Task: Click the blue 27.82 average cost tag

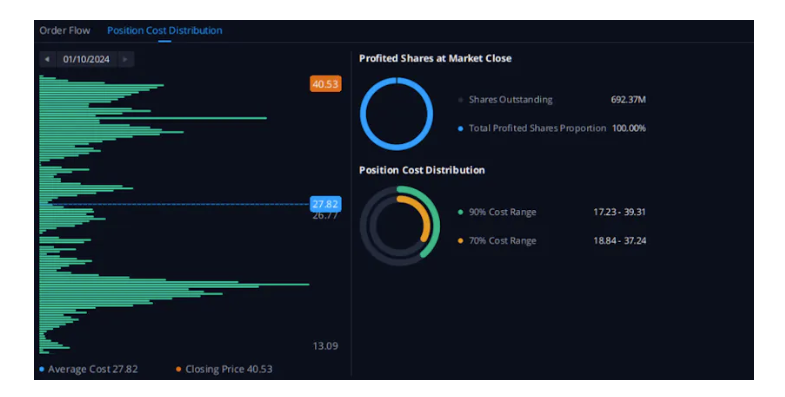Action: coord(325,204)
